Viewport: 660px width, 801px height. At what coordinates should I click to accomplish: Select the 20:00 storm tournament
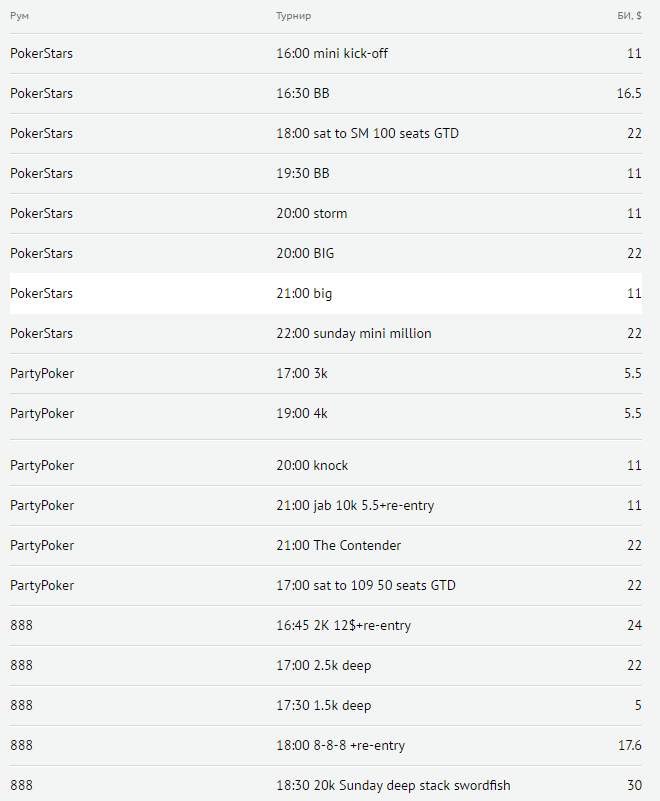[311, 213]
